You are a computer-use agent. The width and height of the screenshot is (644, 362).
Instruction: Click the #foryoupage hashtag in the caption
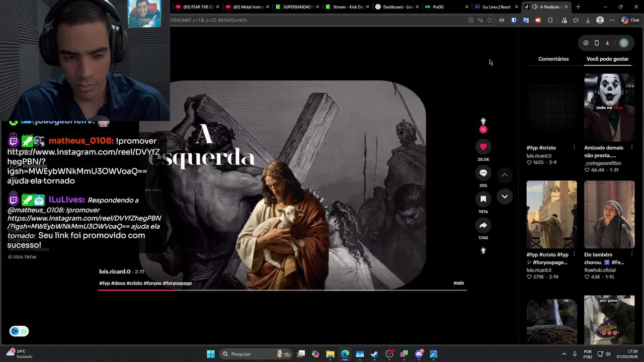point(177,284)
